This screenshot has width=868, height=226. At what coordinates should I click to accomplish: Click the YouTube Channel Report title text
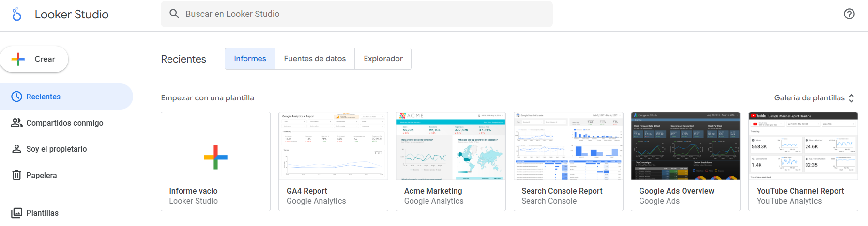[800, 191]
